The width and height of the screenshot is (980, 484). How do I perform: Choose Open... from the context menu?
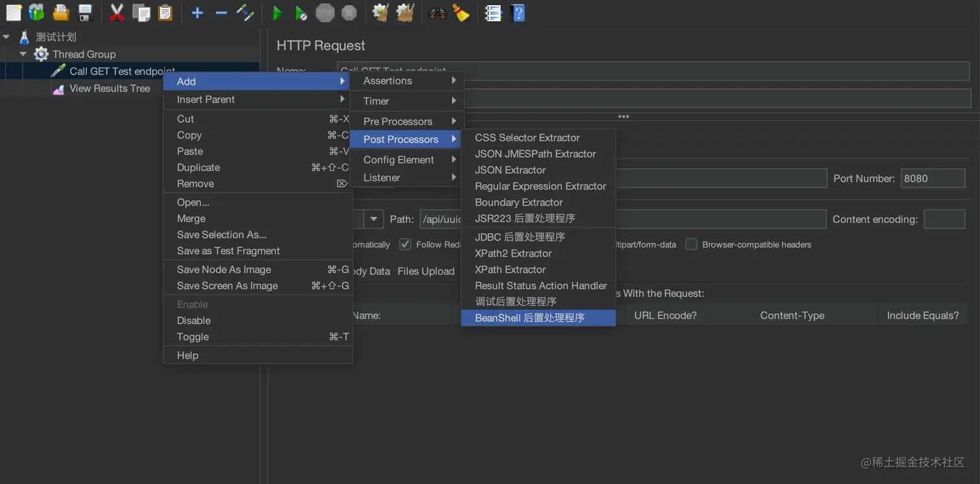point(257,202)
